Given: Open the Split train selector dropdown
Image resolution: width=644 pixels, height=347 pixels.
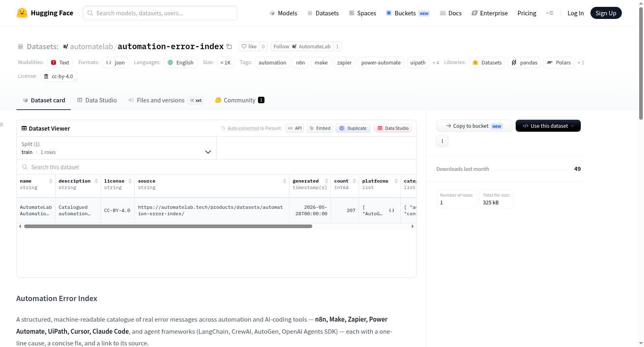Looking at the screenshot, I should [116, 148].
